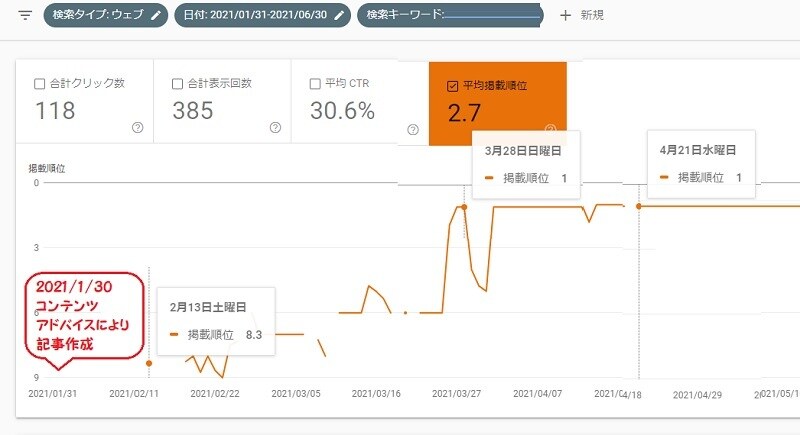Click the March 28 data point on chart

coord(464,207)
